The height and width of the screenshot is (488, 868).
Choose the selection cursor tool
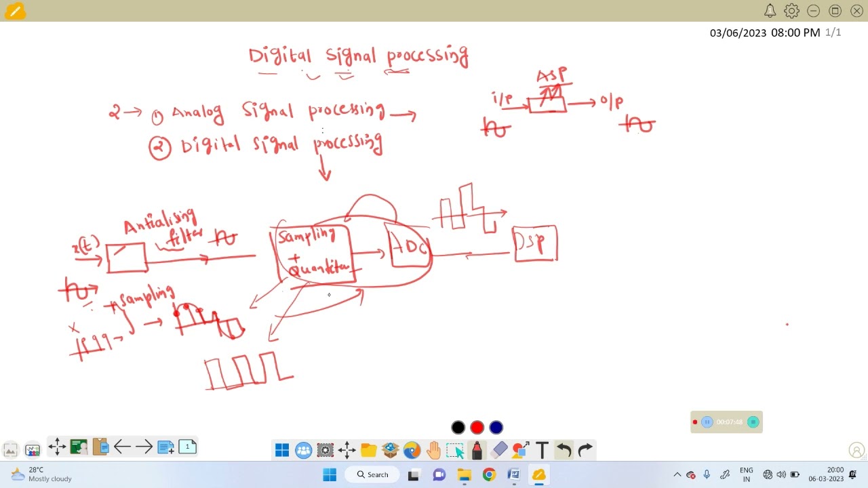pyautogui.click(x=455, y=450)
